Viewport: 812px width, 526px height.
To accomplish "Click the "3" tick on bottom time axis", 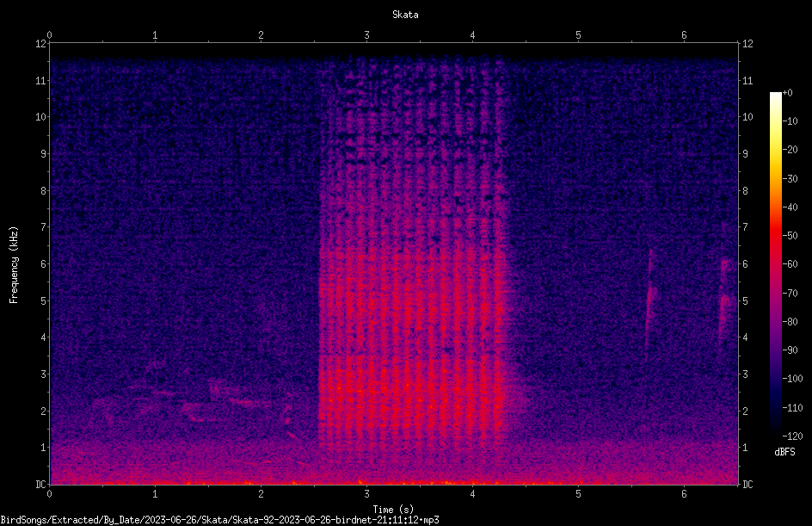I will [366, 494].
